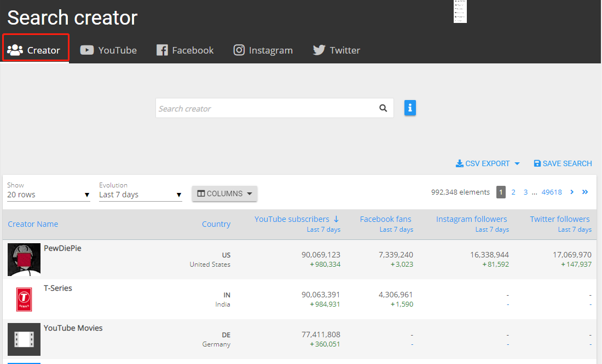Click PewDiePie's 7,339,240 Facebook fans
The image size is (602, 364).
[396, 255]
